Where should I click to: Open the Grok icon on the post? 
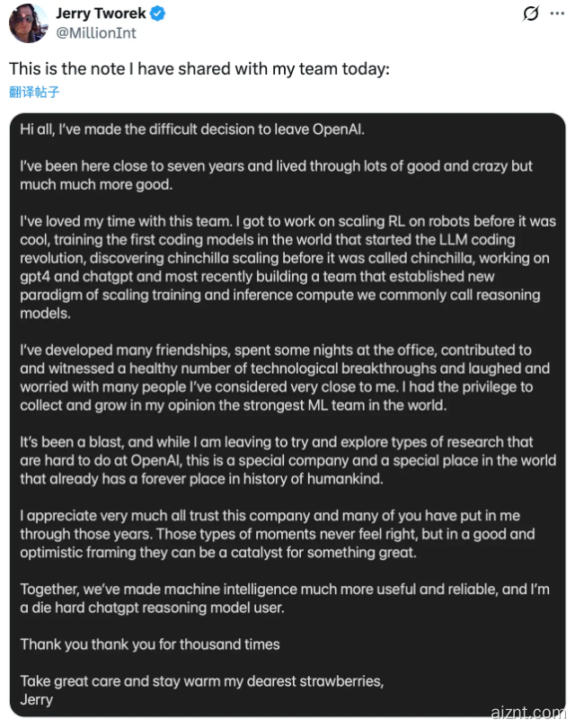531,13
